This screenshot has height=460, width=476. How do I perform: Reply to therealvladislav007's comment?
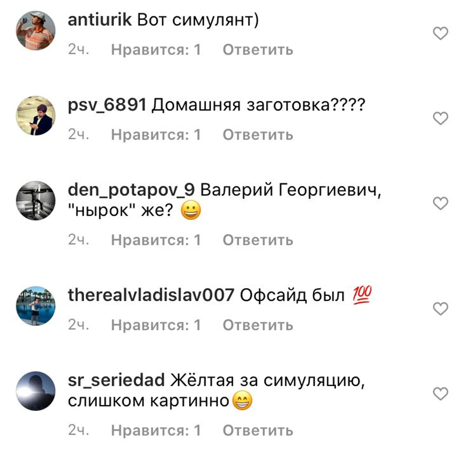pos(258,325)
